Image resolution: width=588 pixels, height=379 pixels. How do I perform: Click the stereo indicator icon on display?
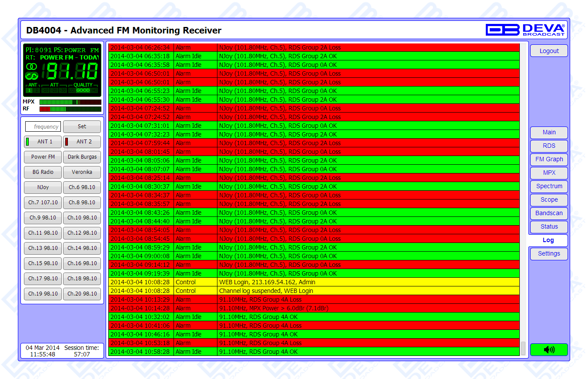(x=31, y=66)
